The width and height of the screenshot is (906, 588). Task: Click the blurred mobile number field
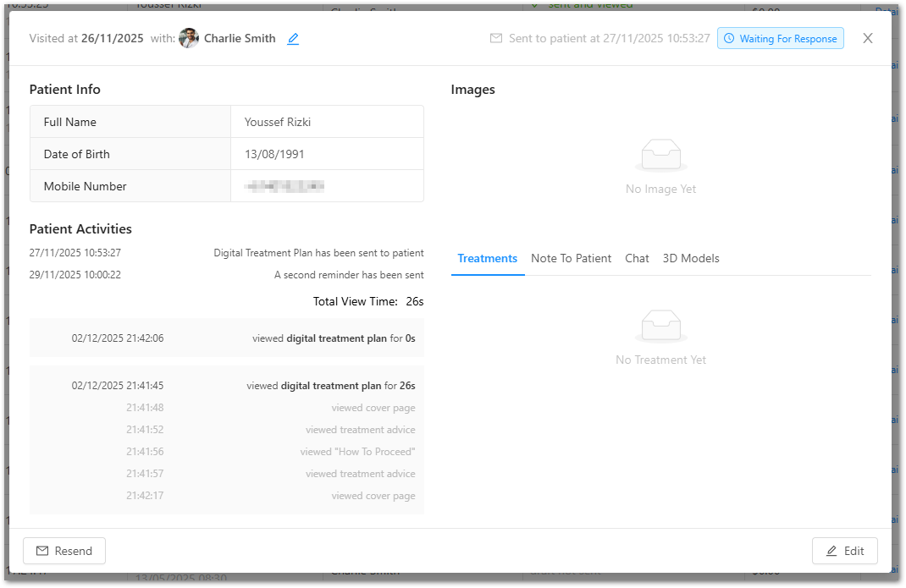coord(285,186)
